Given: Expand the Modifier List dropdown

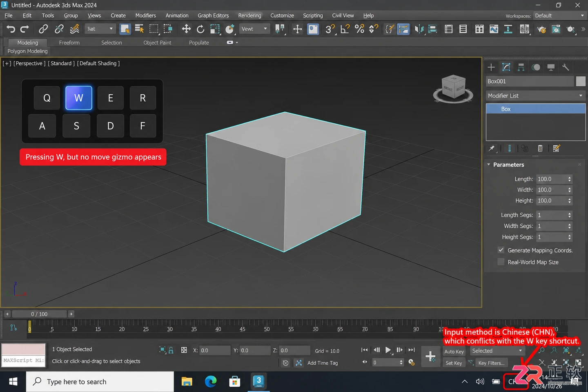Looking at the screenshot, I should click(535, 96).
